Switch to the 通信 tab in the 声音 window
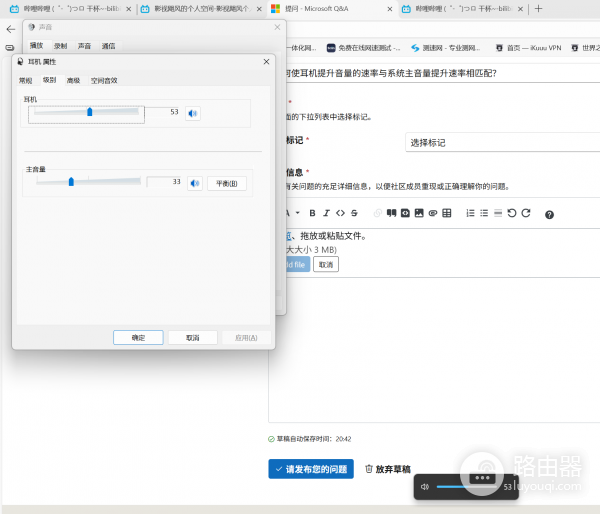The height and width of the screenshot is (514, 600). (x=108, y=46)
